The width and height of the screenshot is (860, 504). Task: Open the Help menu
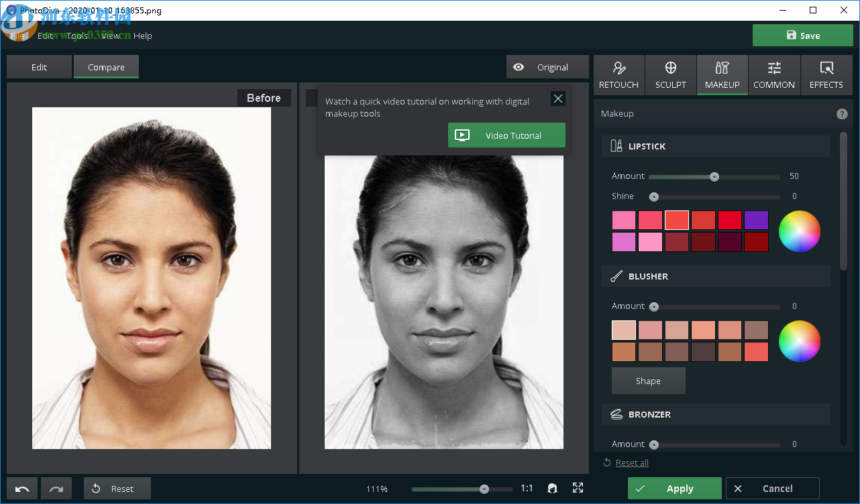(x=143, y=36)
